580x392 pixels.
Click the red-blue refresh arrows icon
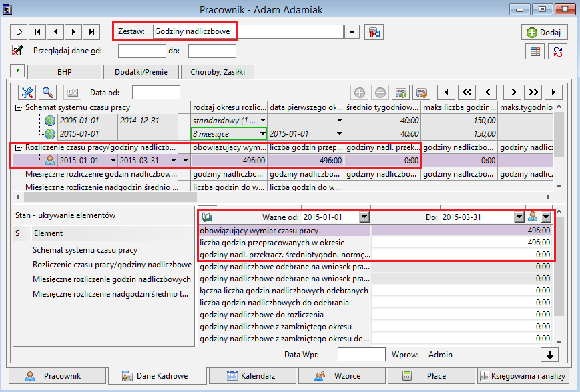click(x=558, y=51)
